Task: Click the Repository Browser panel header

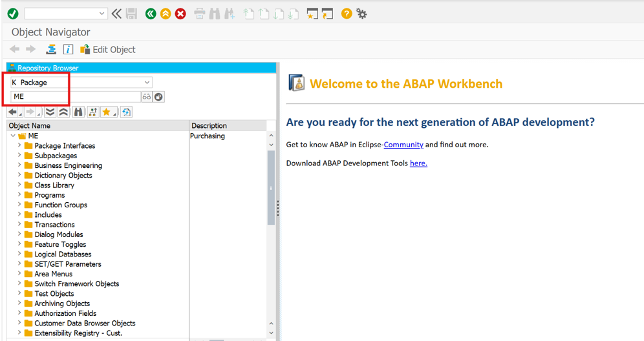Action: pyautogui.click(x=142, y=68)
